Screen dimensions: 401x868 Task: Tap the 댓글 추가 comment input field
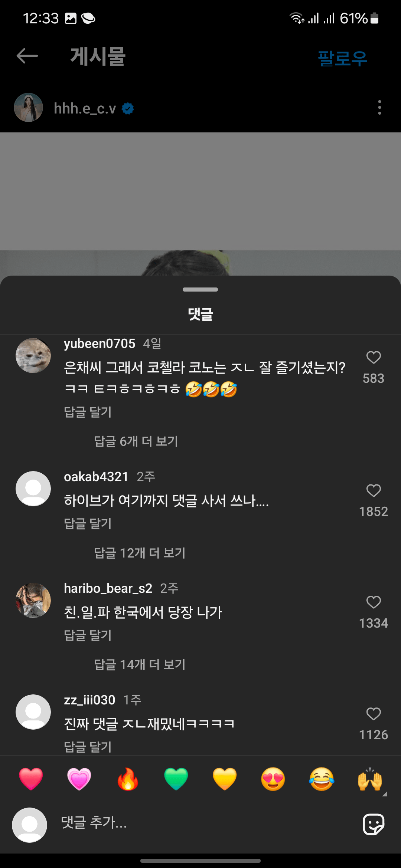(x=200, y=823)
